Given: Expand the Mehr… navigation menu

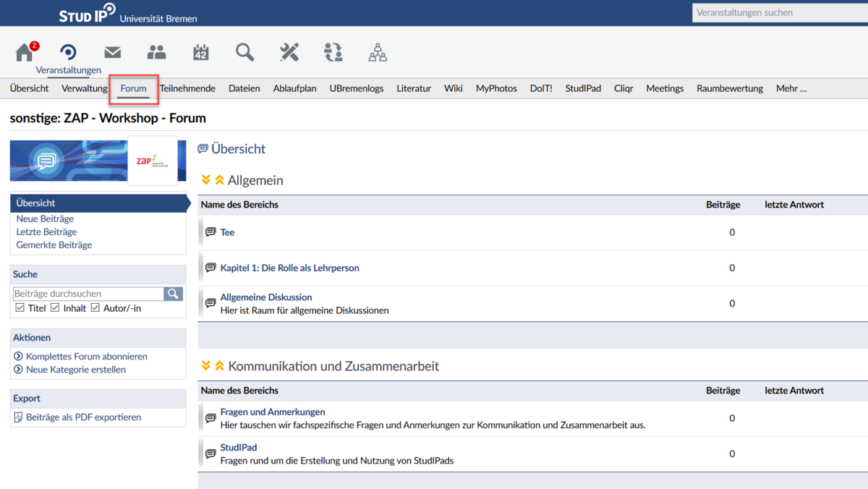Looking at the screenshot, I should coord(791,88).
